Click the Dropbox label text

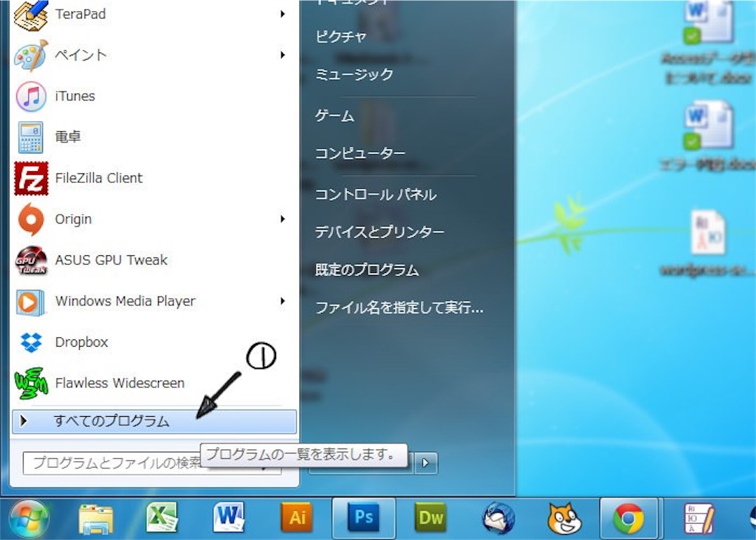pos(81,342)
